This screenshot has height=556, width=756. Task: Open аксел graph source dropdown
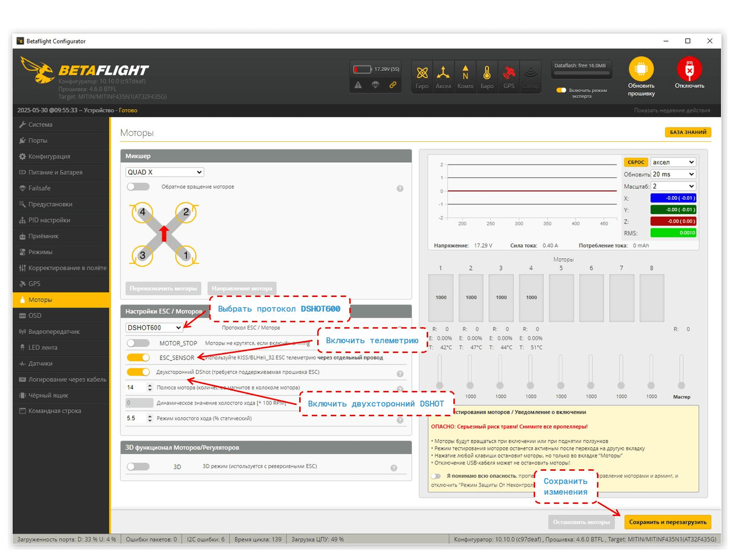[673, 162]
